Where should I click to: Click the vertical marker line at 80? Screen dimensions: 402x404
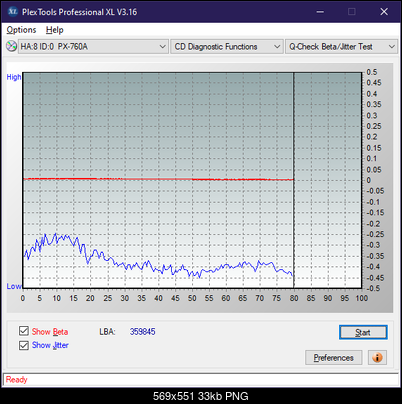[294, 180]
